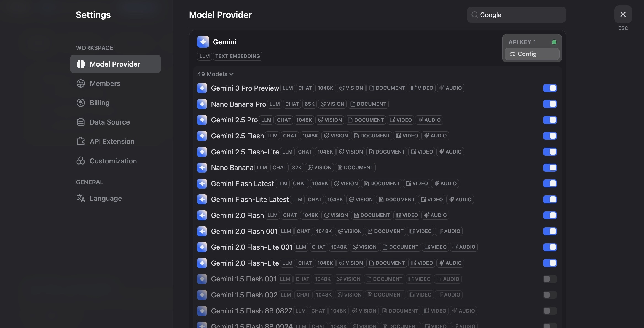644x328 pixels.
Task: Collapse the 49 Models list
Action: [x=215, y=74]
